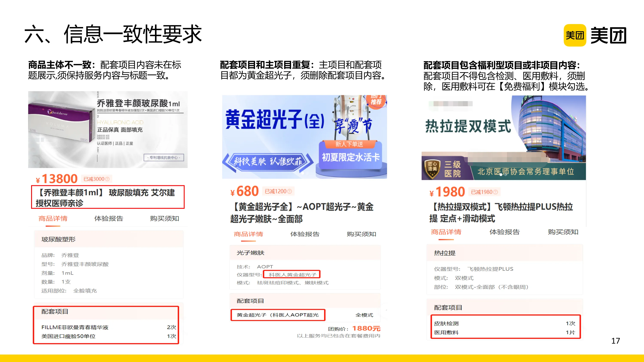Click the help icon beside 已减1200

coord(290,191)
